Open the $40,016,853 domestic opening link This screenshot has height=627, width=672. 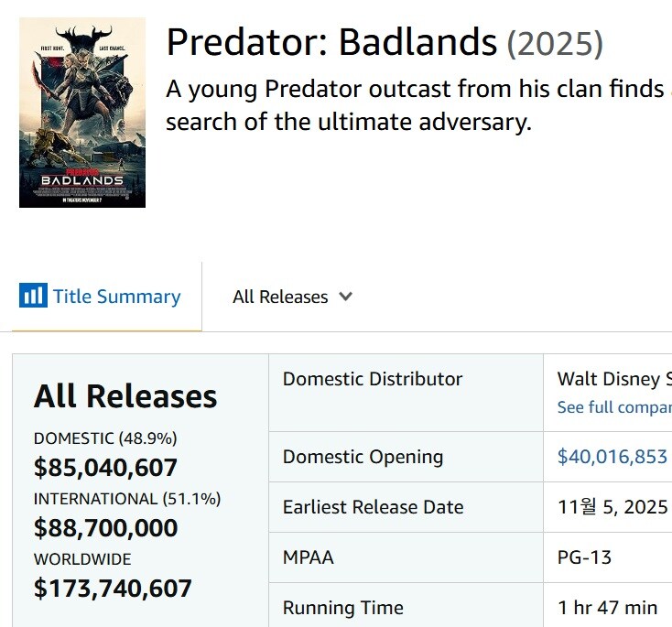[612, 456]
